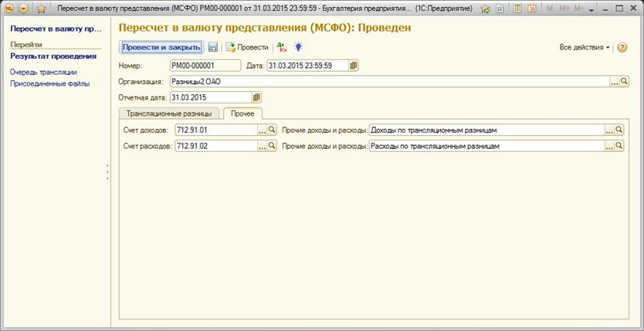Click the magnifier next to Счет доходов
Image resolution: width=644 pixels, height=331 pixels.
coord(272,130)
